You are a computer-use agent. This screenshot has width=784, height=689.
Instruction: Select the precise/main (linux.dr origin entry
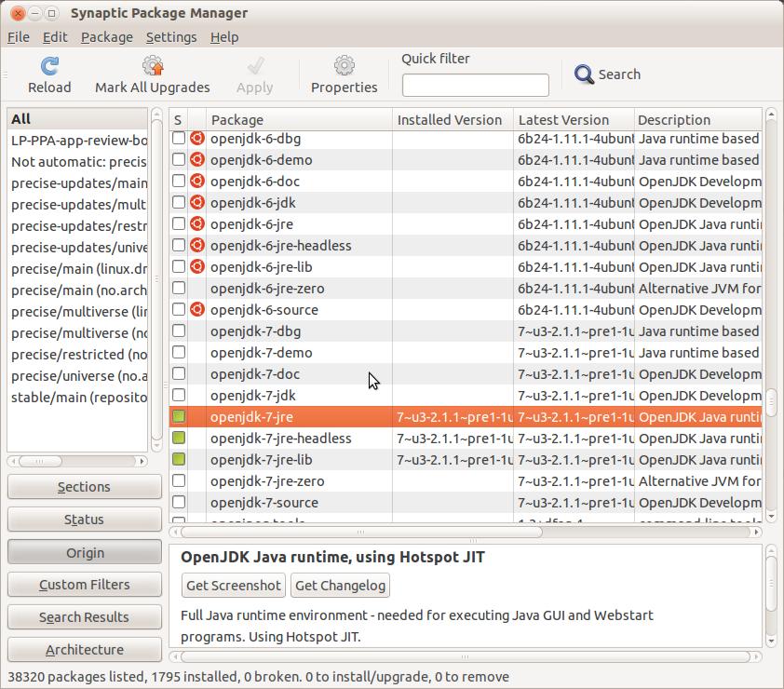(77, 269)
